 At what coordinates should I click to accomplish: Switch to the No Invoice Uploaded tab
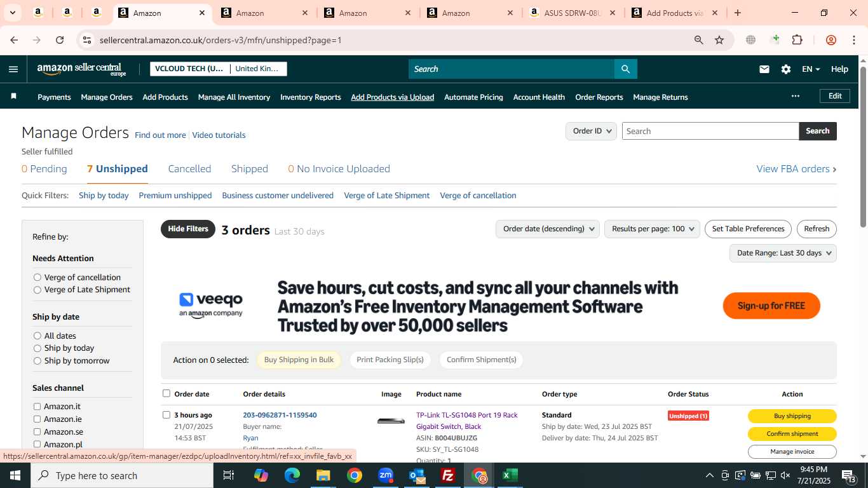[x=339, y=169]
